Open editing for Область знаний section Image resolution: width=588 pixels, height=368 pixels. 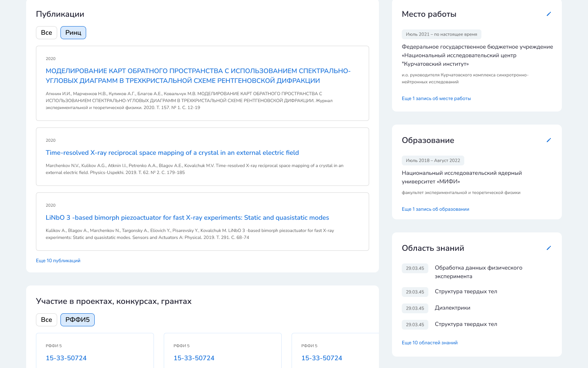point(548,248)
